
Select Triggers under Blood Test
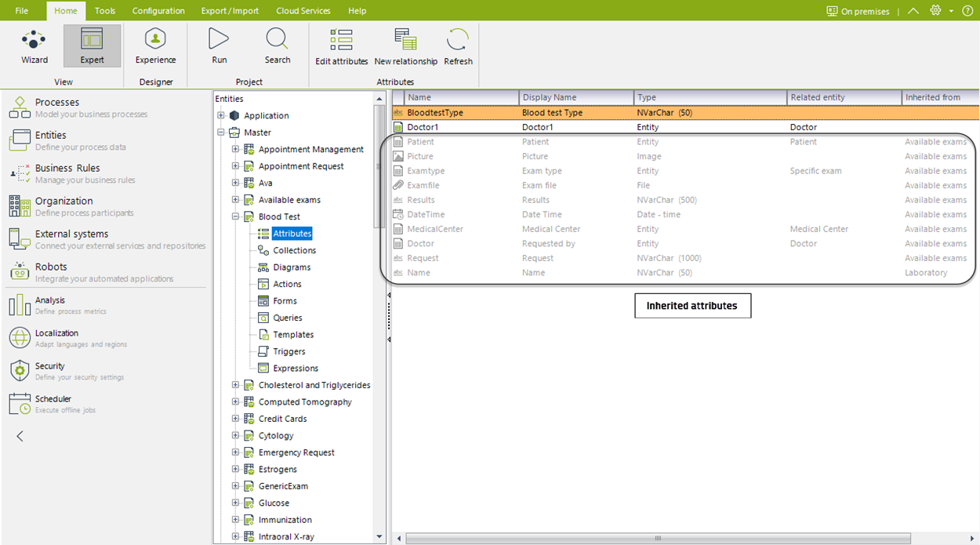(x=289, y=351)
